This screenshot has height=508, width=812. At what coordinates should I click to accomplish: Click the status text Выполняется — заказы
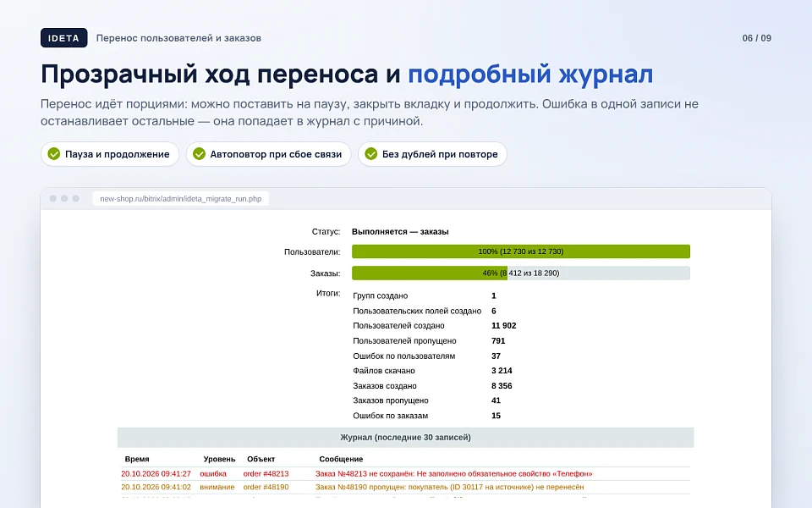[x=400, y=232]
